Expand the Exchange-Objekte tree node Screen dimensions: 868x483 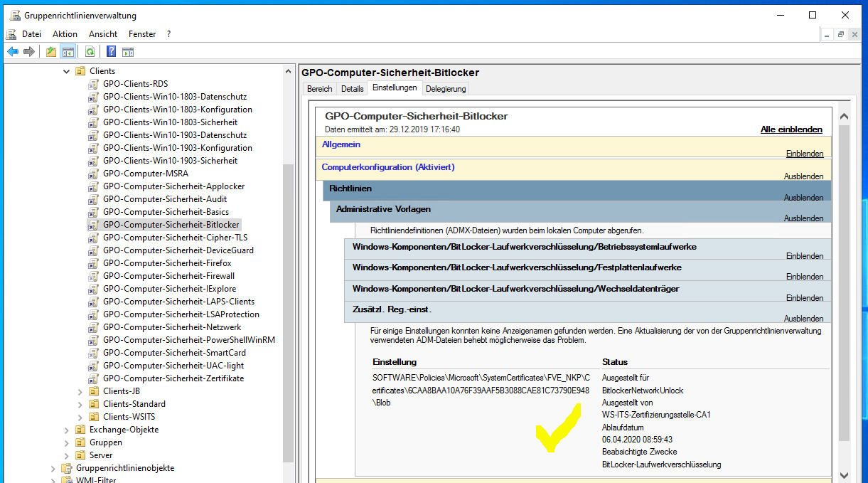coord(66,430)
